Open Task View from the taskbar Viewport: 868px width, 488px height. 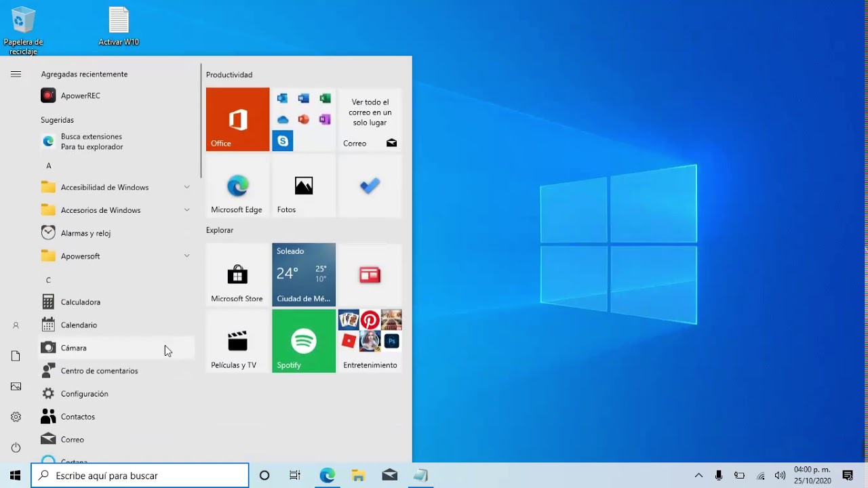coord(295,475)
